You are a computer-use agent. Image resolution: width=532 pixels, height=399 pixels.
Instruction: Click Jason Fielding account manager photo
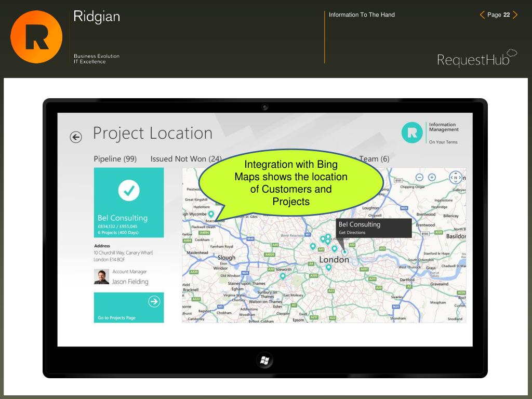click(x=101, y=276)
